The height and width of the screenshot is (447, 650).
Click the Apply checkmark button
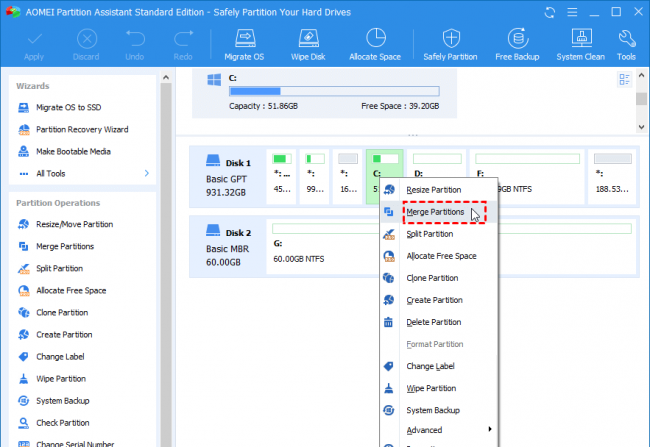point(34,44)
